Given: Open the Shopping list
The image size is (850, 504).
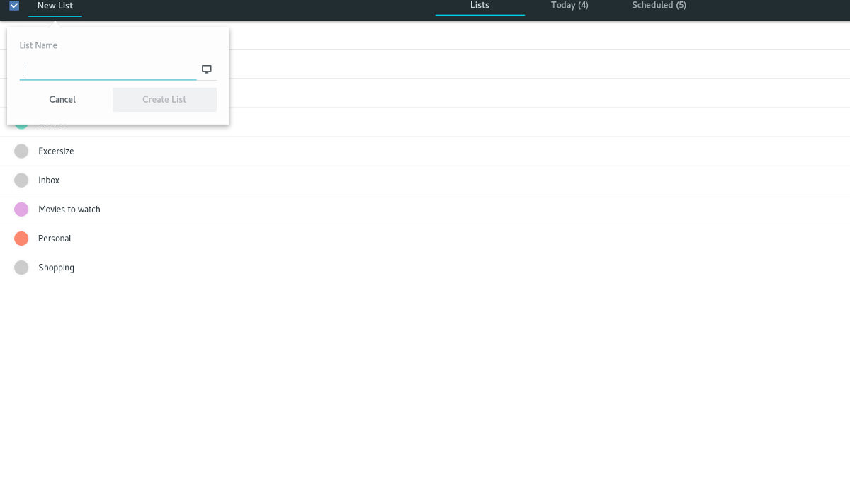Looking at the screenshot, I should tap(425, 268).
